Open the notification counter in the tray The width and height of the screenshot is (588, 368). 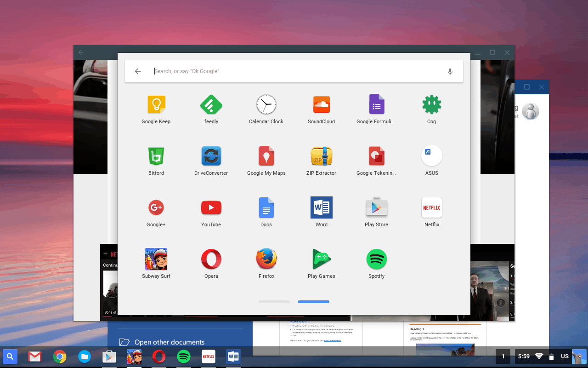coord(503,356)
